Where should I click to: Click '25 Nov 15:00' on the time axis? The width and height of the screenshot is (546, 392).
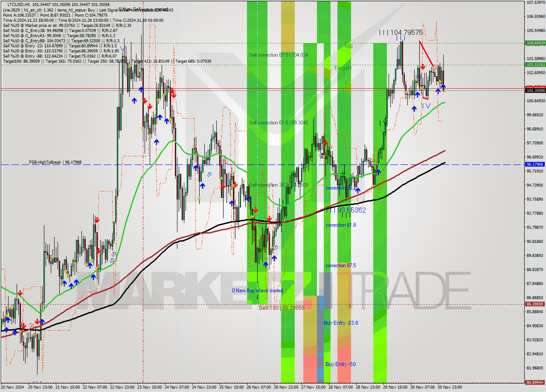[232, 387]
